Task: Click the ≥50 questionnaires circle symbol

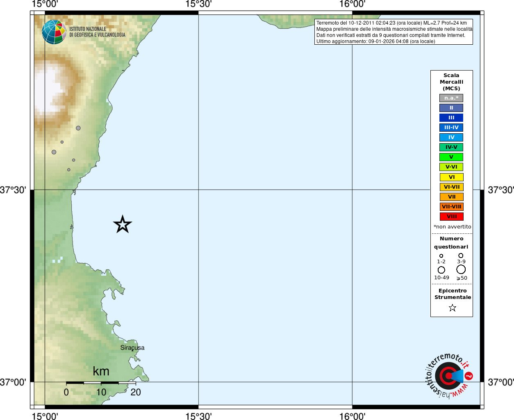Action: 461,269
